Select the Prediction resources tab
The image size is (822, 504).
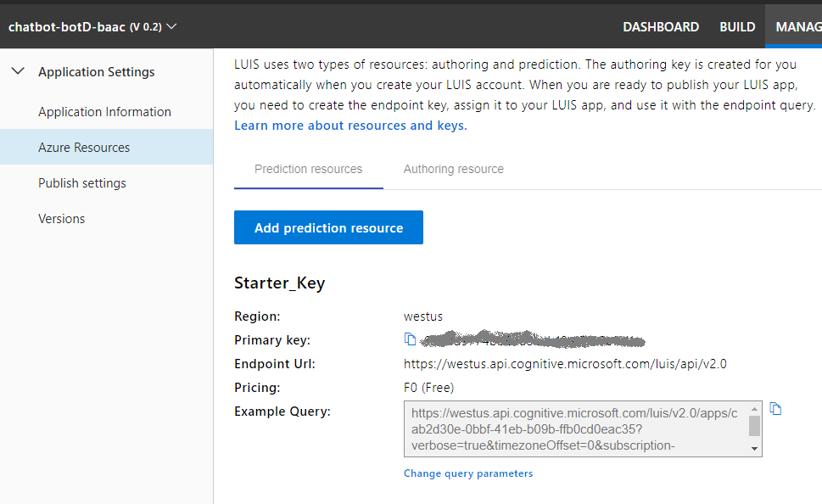point(309,170)
